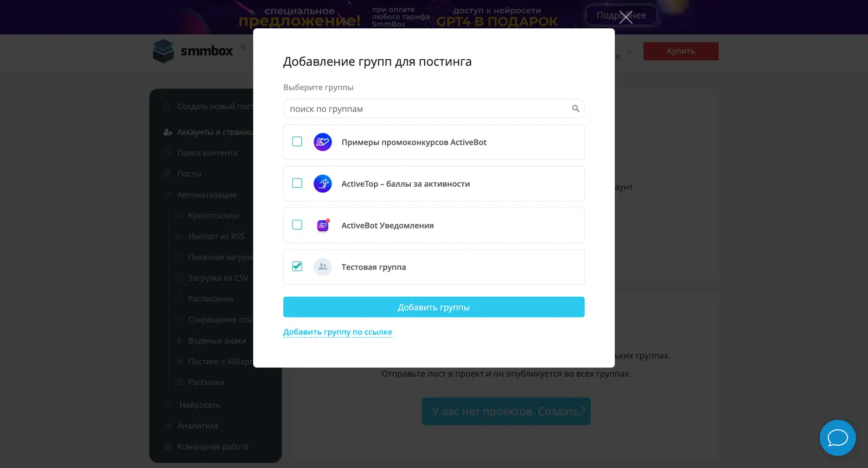Uncheck the Тестовая группа checkbox
Image resolution: width=868 pixels, height=468 pixels.
click(x=297, y=267)
